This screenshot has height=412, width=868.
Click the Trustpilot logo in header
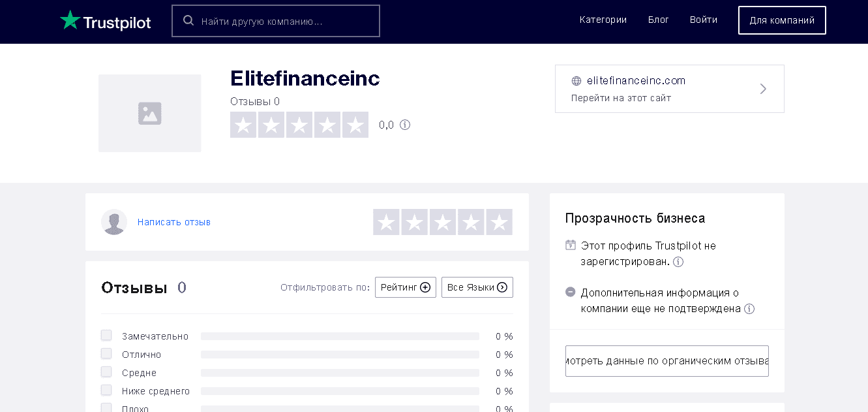click(x=105, y=21)
